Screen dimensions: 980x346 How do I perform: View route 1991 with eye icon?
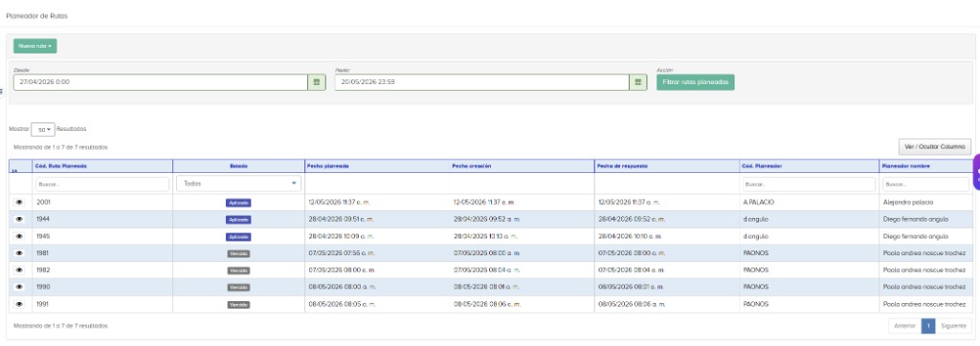click(x=19, y=304)
